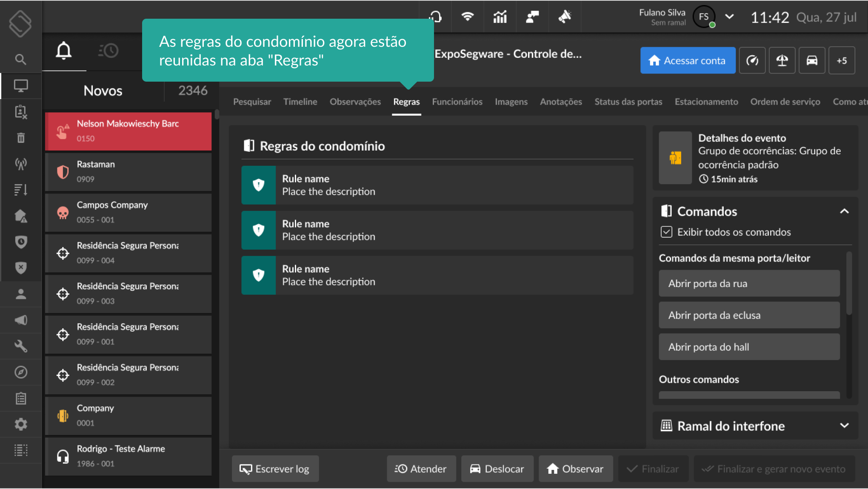
Task: Select the monitor icon in sidebar
Action: [x=20, y=86]
